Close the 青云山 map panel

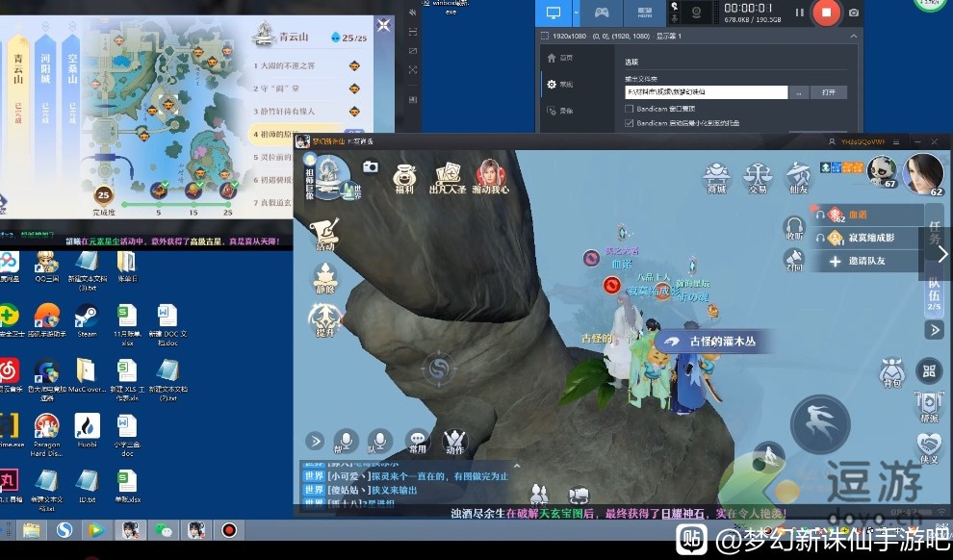[x=383, y=25]
